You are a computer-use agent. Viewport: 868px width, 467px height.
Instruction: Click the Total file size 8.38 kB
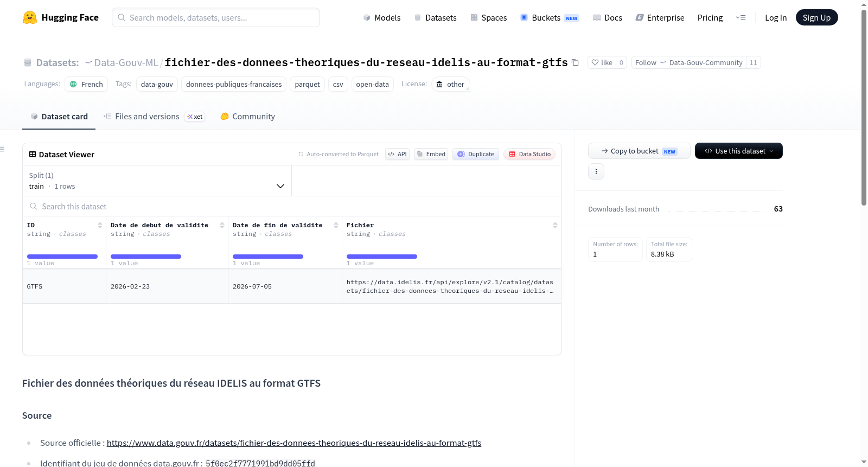tap(669, 250)
